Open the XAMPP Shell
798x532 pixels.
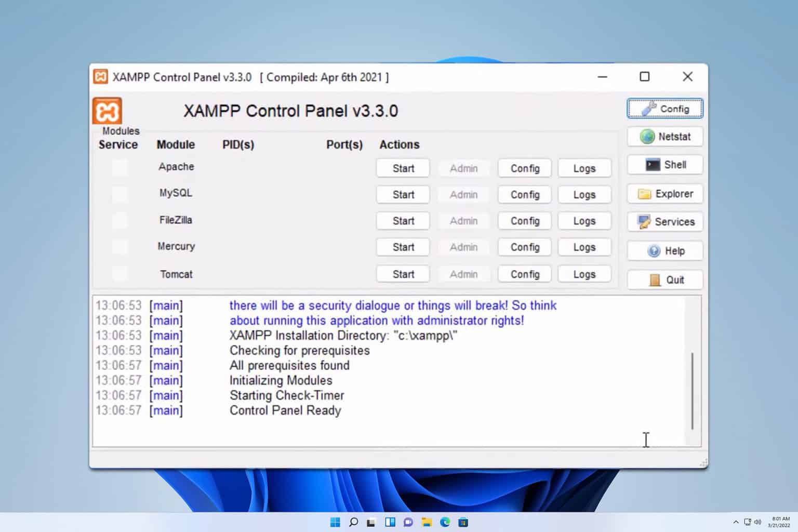click(665, 165)
